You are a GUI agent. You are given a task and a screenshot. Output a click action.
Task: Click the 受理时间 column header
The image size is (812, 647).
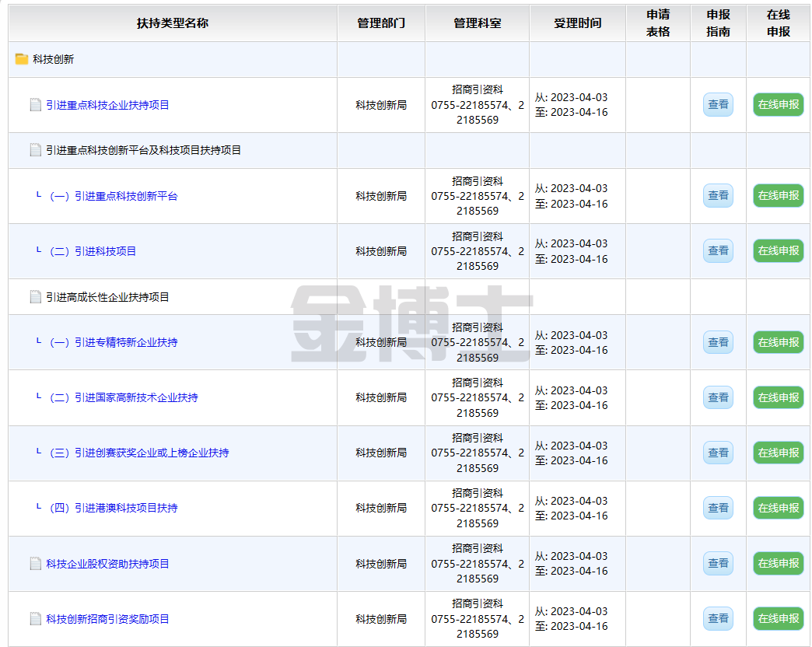(577, 23)
